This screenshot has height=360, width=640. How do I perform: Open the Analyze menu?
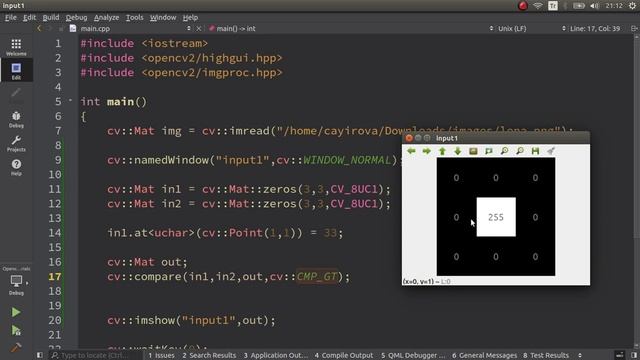(x=107, y=18)
